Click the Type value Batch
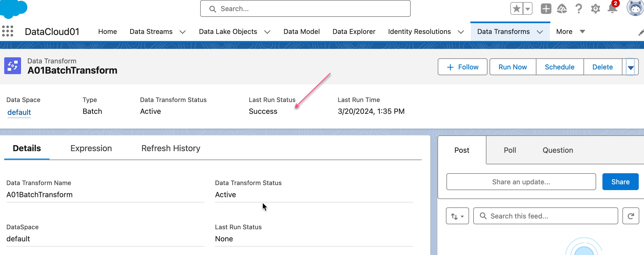This screenshot has height=255, width=644. 92,111
